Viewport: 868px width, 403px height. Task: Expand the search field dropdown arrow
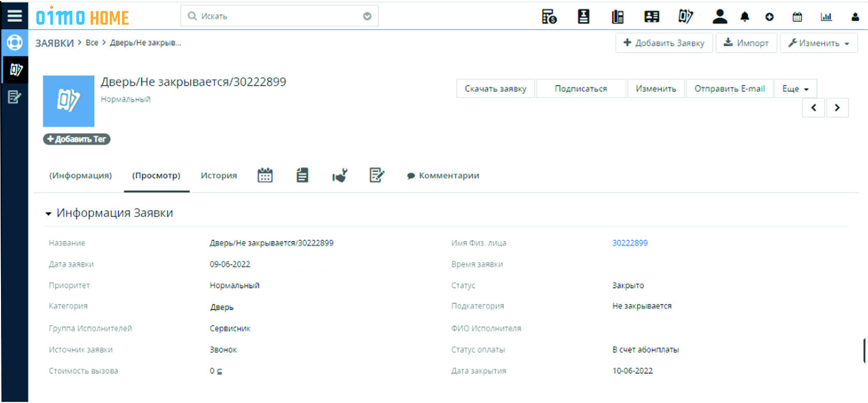(367, 16)
